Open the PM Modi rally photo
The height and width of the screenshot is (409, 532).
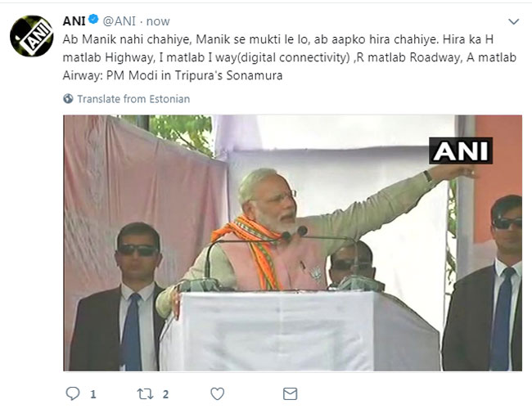click(x=292, y=243)
